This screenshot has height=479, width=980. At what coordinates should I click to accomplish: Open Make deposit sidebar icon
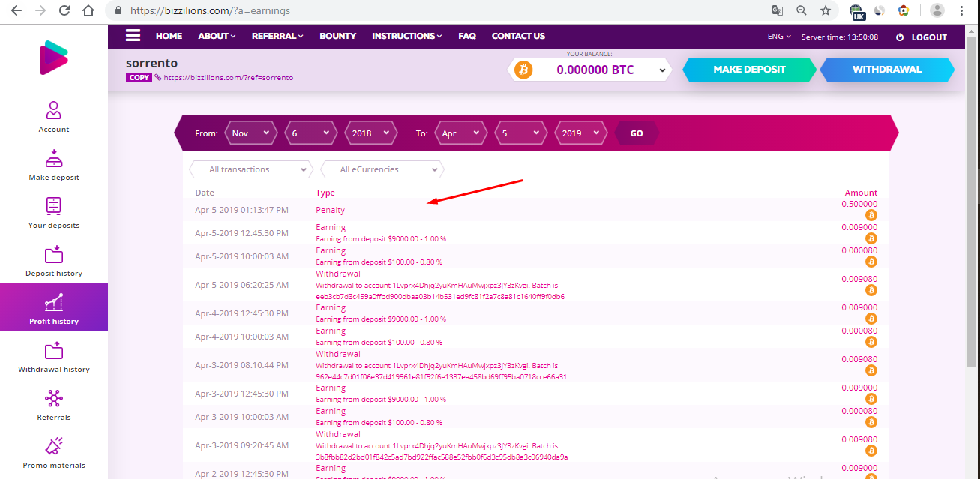tap(53, 159)
